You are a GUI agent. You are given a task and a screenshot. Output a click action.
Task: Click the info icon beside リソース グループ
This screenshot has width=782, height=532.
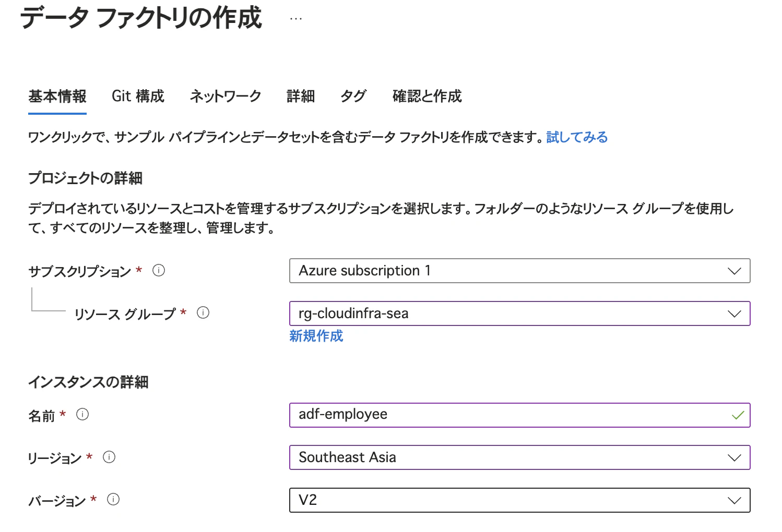point(203,312)
